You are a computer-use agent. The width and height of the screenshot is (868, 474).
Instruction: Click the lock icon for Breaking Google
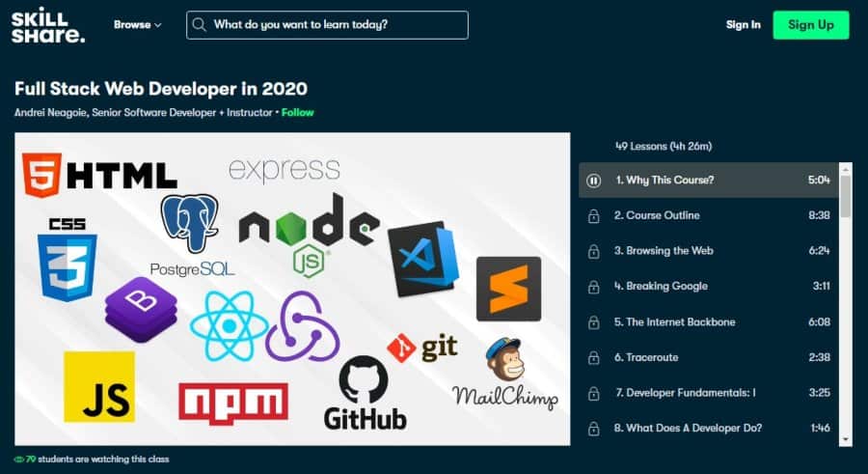[593, 287]
